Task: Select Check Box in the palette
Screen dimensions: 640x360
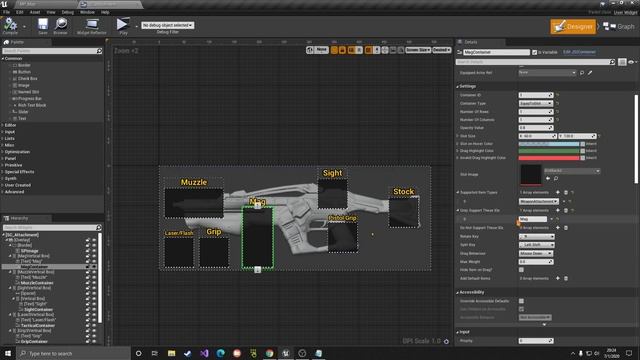Action: 27,78
